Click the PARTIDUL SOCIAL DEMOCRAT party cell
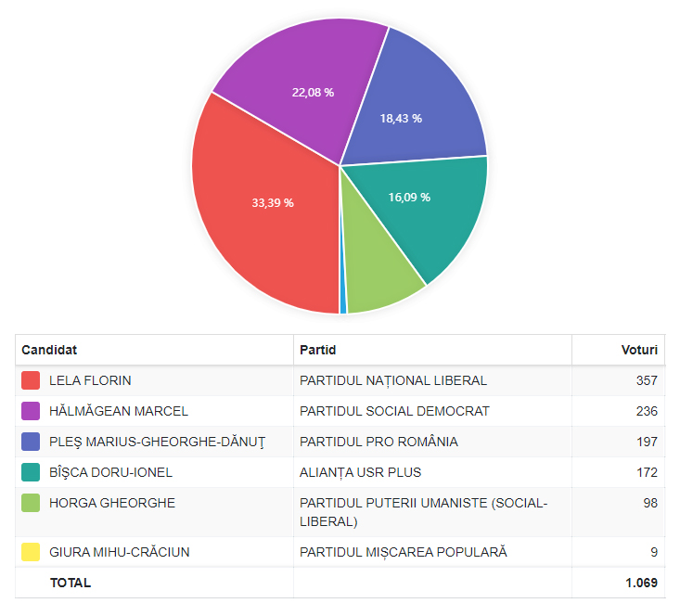The width and height of the screenshot is (680, 616). (394, 411)
